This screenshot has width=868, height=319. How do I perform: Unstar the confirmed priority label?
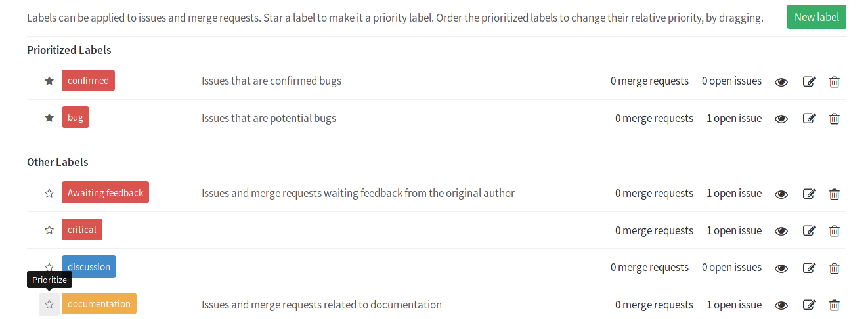[x=49, y=81]
